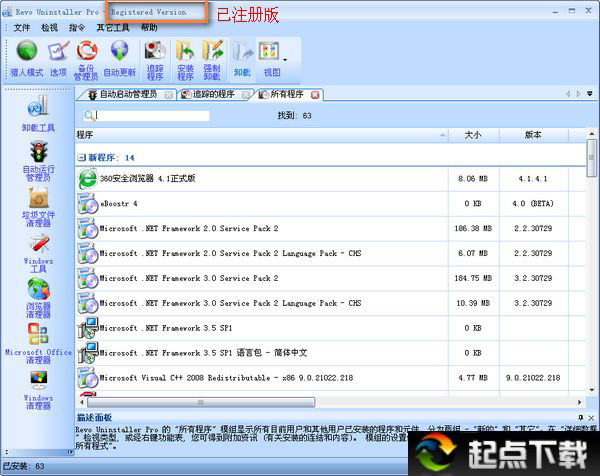Image resolution: width=600 pixels, height=476 pixels.
Task: Select the All Programs (所有程序) tab
Action: pos(285,94)
